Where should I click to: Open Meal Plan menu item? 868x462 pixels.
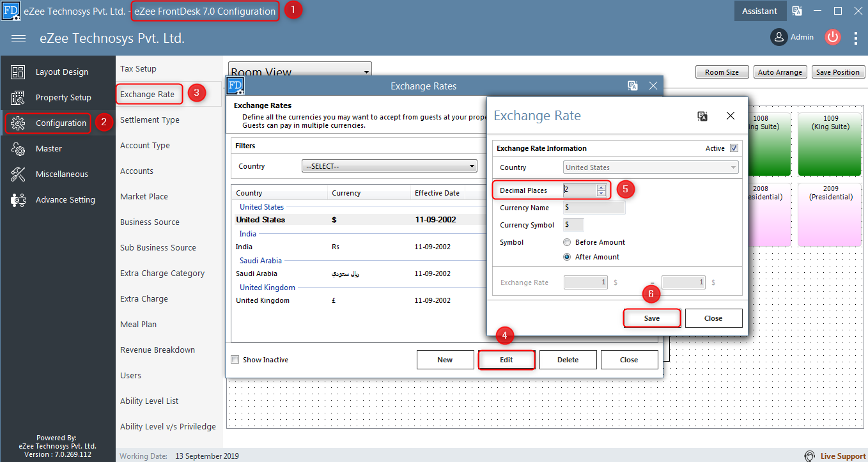pos(138,325)
